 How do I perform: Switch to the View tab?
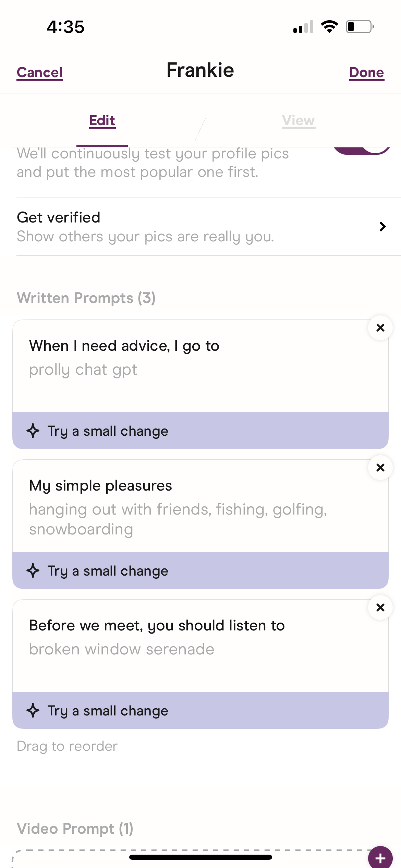299,121
